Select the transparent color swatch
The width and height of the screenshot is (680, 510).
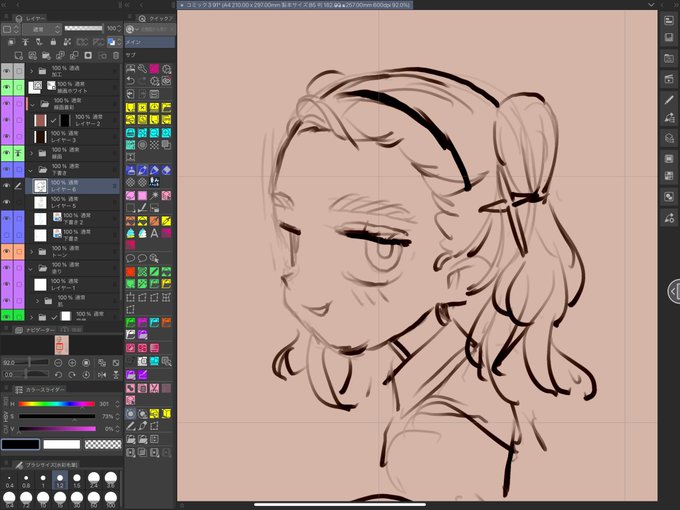103,444
